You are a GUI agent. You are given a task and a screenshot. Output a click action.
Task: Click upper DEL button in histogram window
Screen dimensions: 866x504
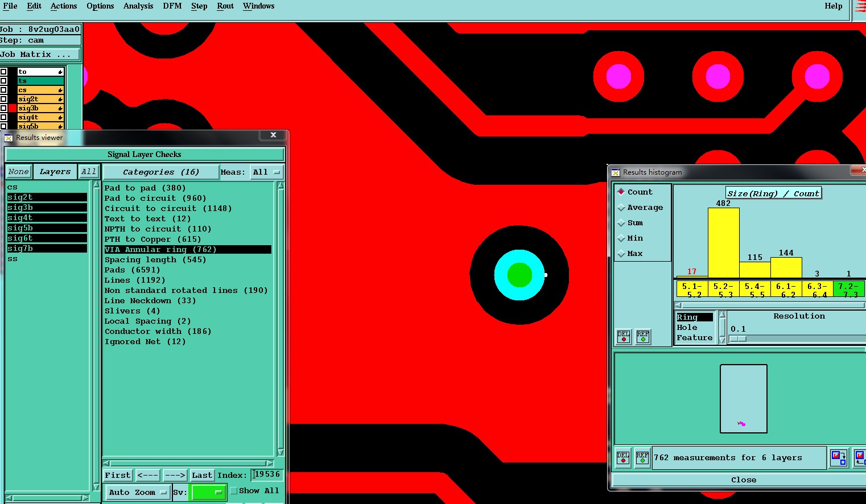pos(624,337)
